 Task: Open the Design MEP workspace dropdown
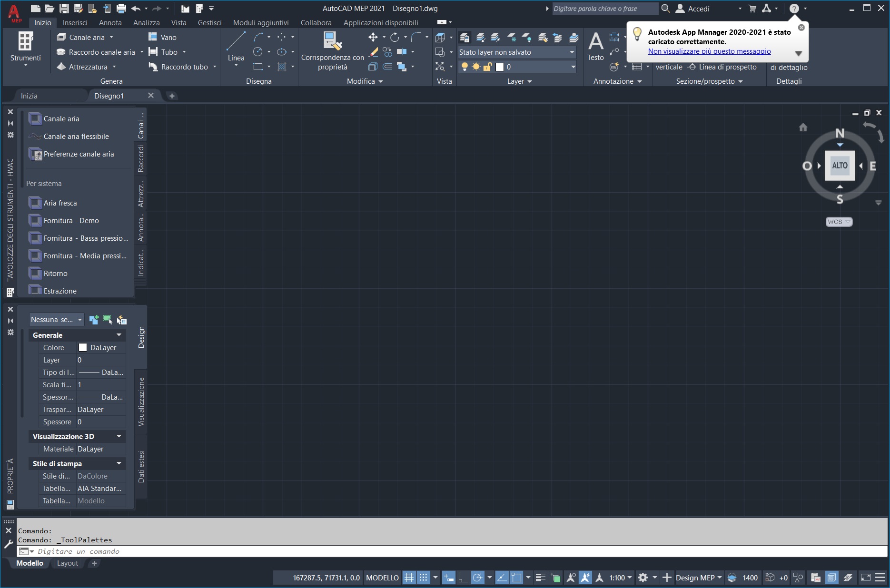699,578
